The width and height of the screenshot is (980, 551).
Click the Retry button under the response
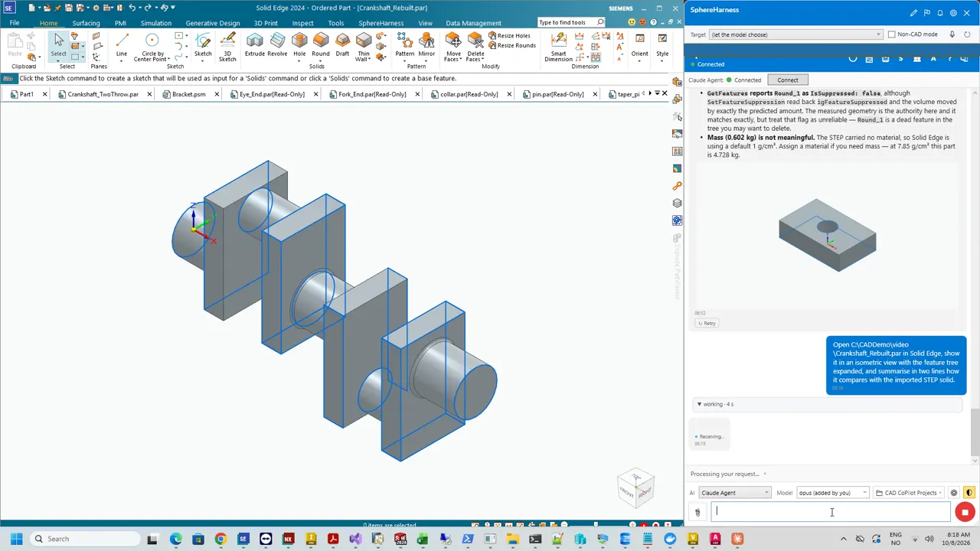(x=707, y=323)
